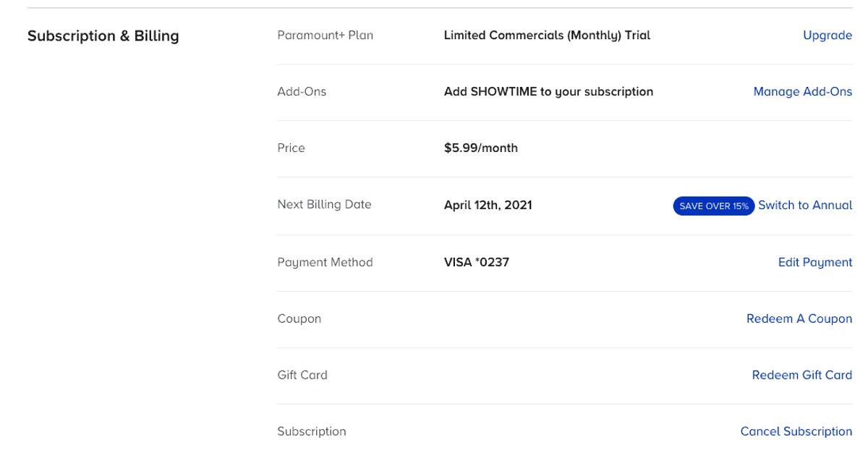Click the Gift Card row label
The width and height of the screenshot is (868, 456).
pyautogui.click(x=302, y=374)
